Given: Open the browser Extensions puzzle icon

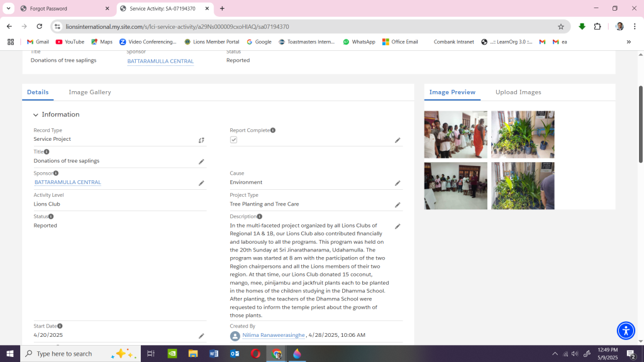Looking at the screenshot, I should click(x=597, y=26).
